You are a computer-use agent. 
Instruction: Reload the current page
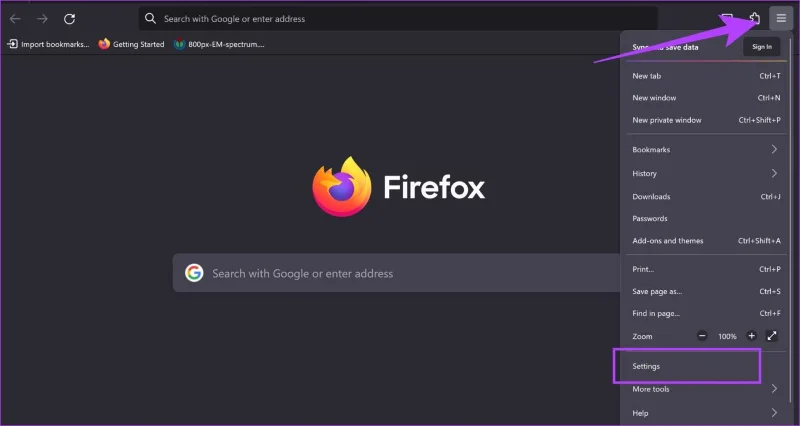point(69,19)
